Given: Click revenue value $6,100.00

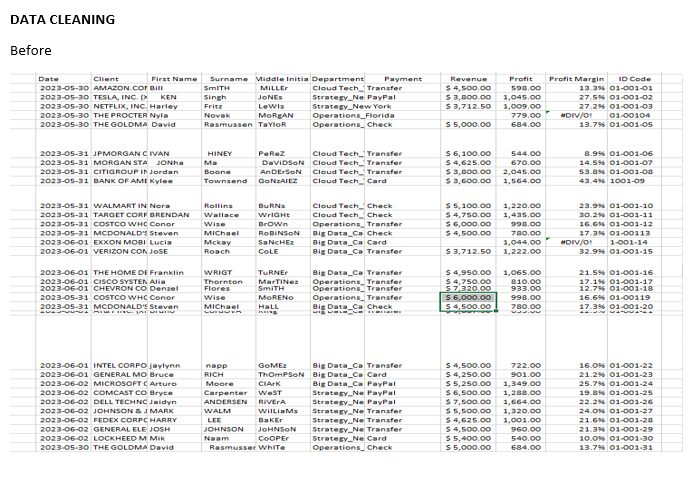Looking at the screenshot, I should coord(468,154).
